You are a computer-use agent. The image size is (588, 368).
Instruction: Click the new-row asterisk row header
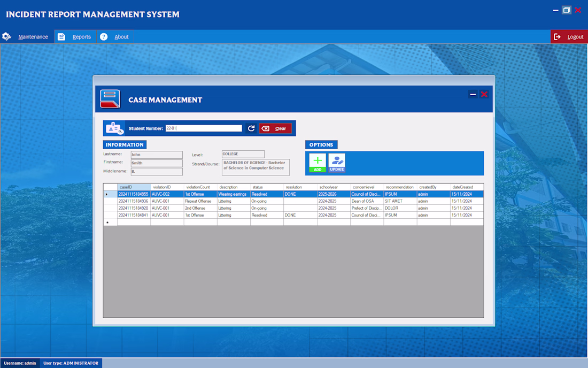pos(110,222)
